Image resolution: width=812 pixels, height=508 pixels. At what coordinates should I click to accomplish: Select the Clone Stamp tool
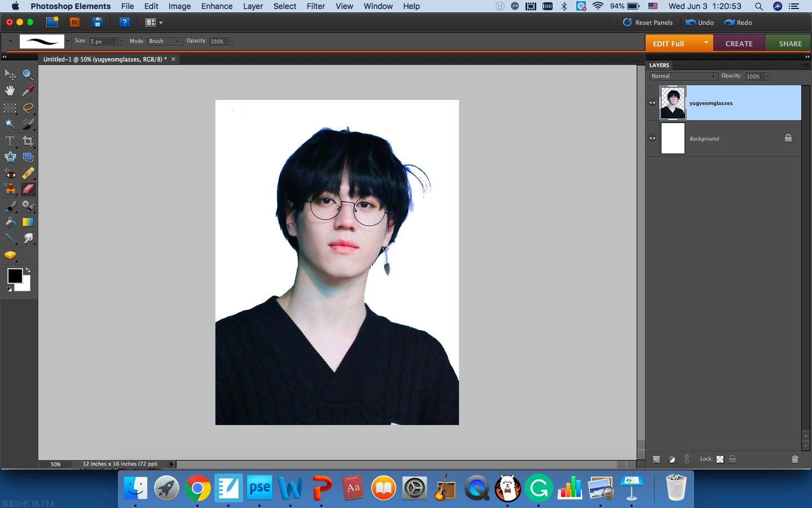[10, 189]
